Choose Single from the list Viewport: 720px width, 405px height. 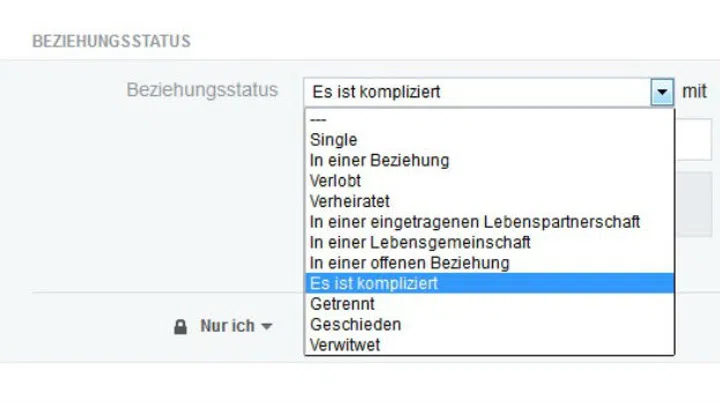tap(489, 140)
